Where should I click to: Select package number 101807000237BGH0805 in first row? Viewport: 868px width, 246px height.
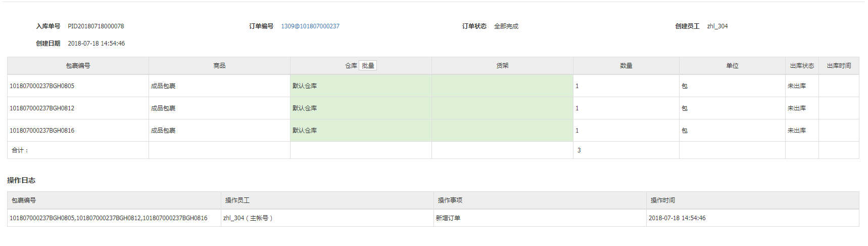pyautogui.click(x=42, y=86)
